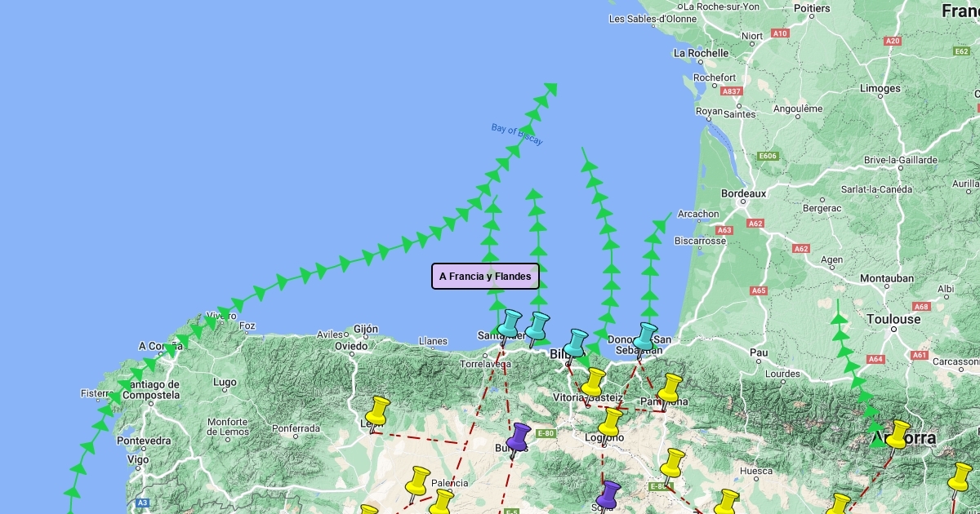Select the E606 road shield

point(768,156)
